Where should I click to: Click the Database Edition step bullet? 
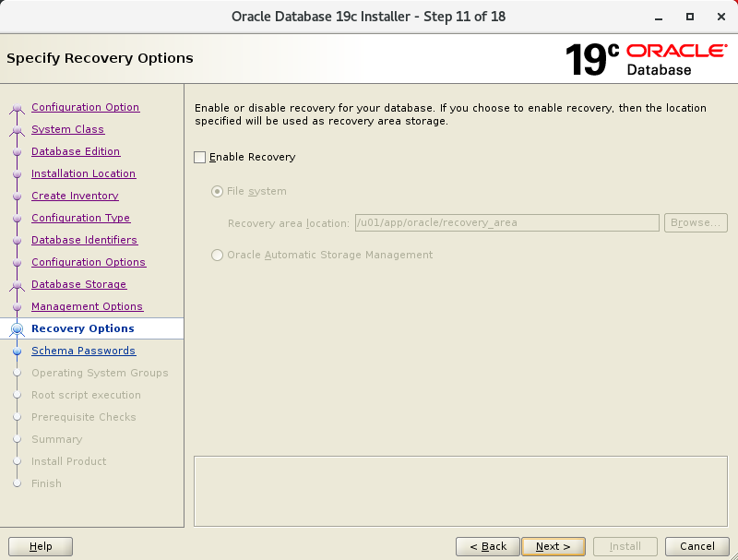coord(17,152)
